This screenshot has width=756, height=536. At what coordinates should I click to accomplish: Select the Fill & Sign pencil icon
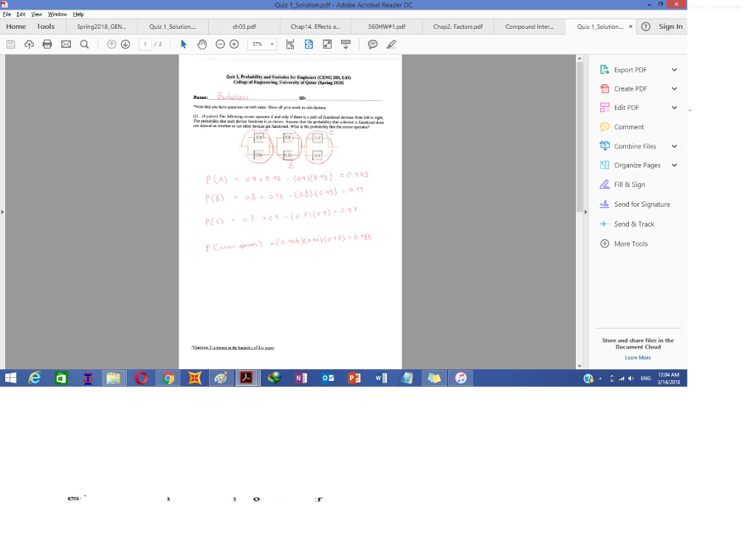tap(604, 184)
